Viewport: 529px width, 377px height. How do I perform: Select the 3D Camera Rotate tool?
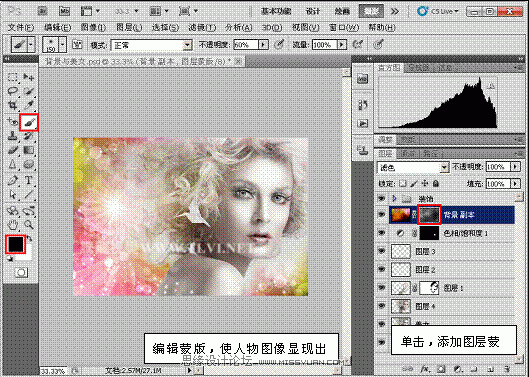tap(28, 211)
